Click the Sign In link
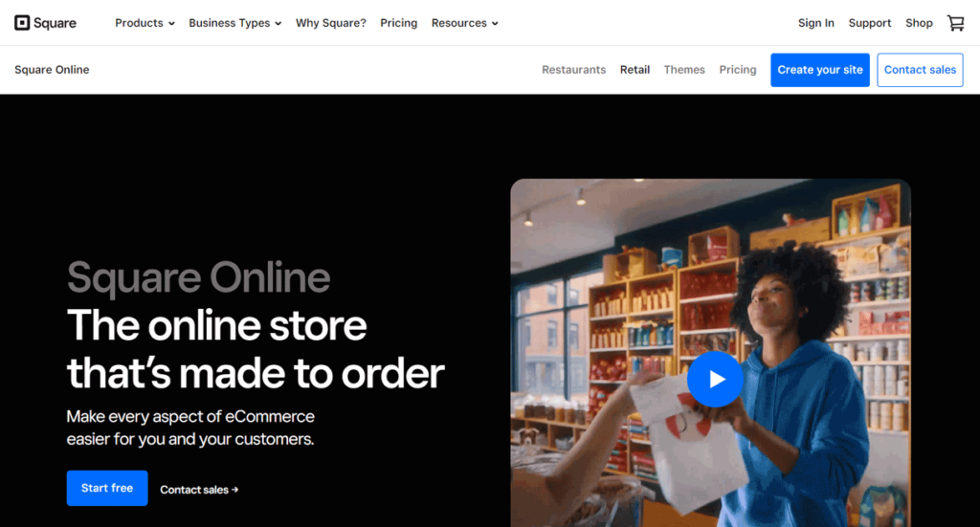The width and height of the screenshot is (980, 527). [815, 23]
